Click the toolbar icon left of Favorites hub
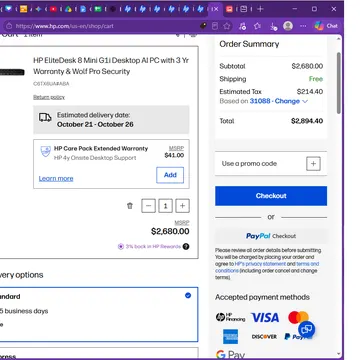Screen dimensions: 360x360 (242, 26)
